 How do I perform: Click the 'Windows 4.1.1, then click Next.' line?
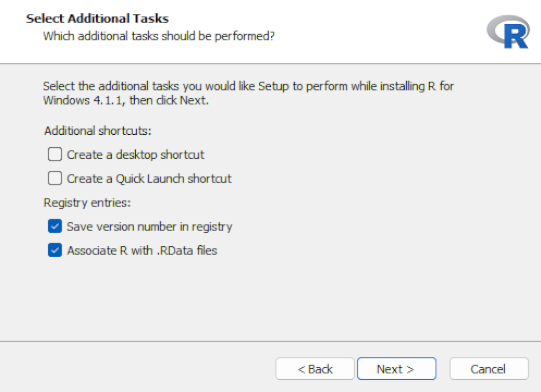tap(126, 100)
